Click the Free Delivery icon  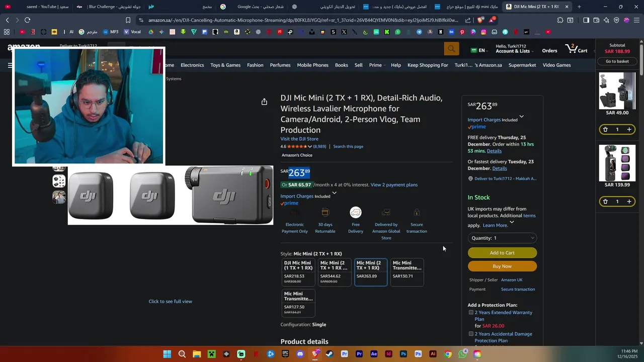[356, 213]
